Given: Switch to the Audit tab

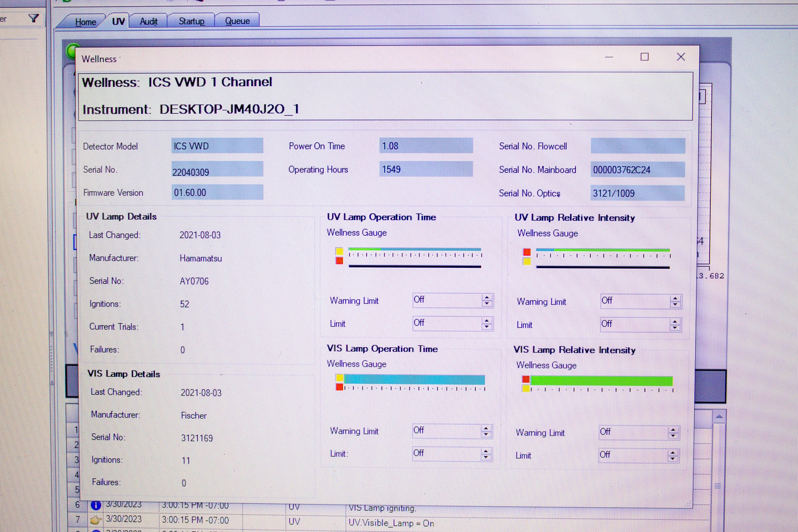Looking at the screenshot, I should tap(148, 22).
